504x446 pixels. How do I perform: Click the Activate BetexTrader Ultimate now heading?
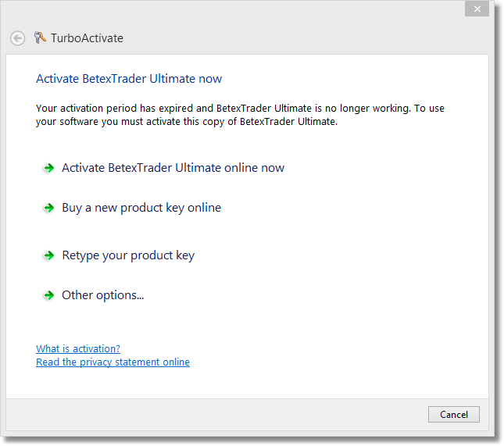(x=129, y=79)
